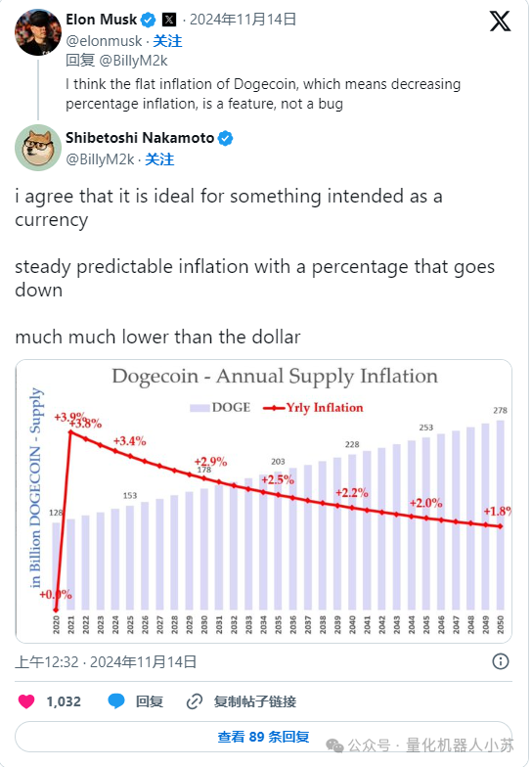The width and height of the screenshot is (532, 767).
Task: Click the blue reply bubble icon
Action: [x=116, y=701]
